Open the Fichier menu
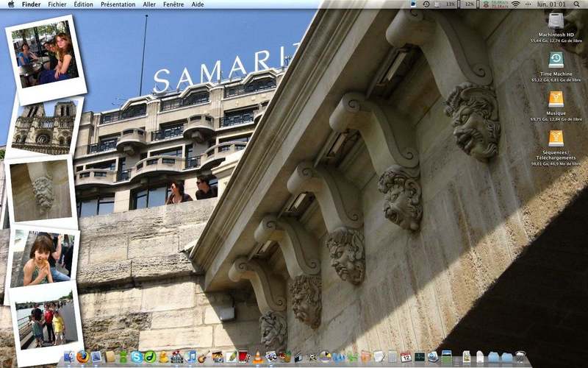This screenshot has height=368, width=588. [x=57, y=4]
